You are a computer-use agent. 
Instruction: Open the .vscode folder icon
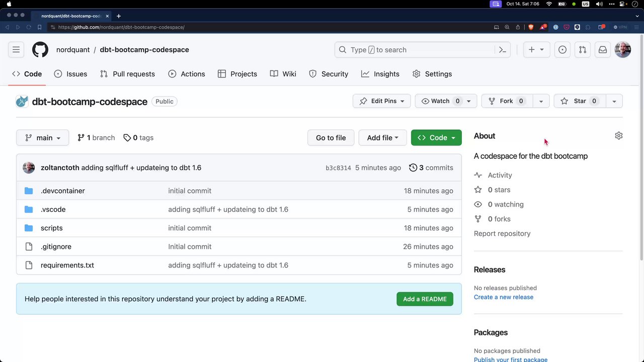pos(29,210)
